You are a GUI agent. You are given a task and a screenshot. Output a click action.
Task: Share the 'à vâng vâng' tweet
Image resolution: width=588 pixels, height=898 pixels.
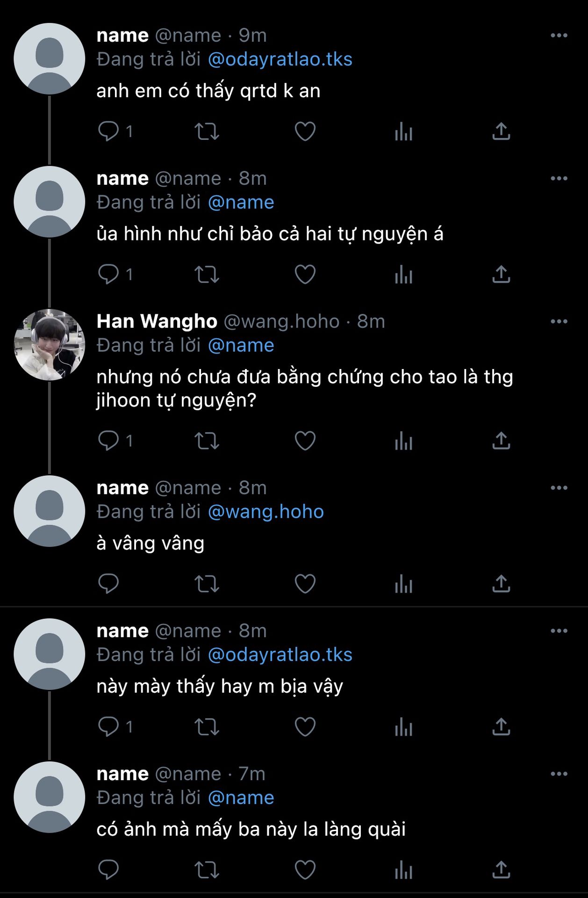click(x=501, y=584)
